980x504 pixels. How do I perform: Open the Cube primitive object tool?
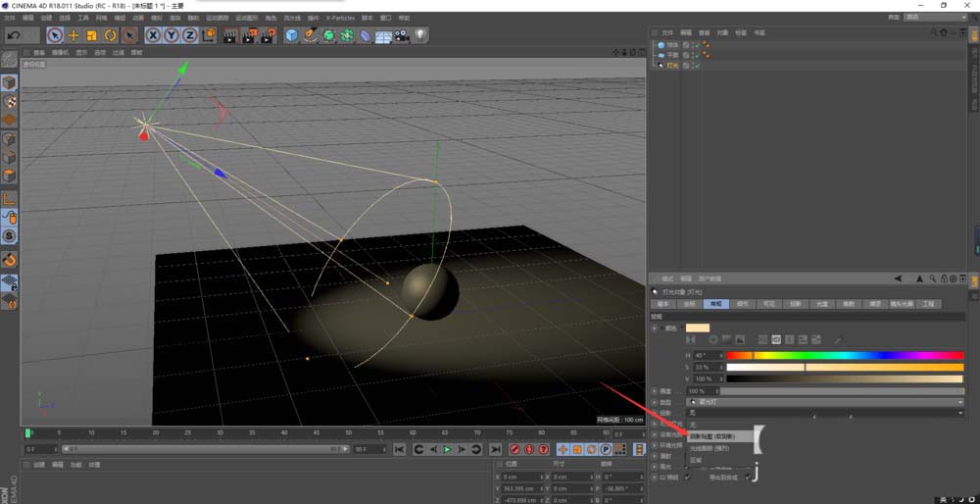pos(291,35)
